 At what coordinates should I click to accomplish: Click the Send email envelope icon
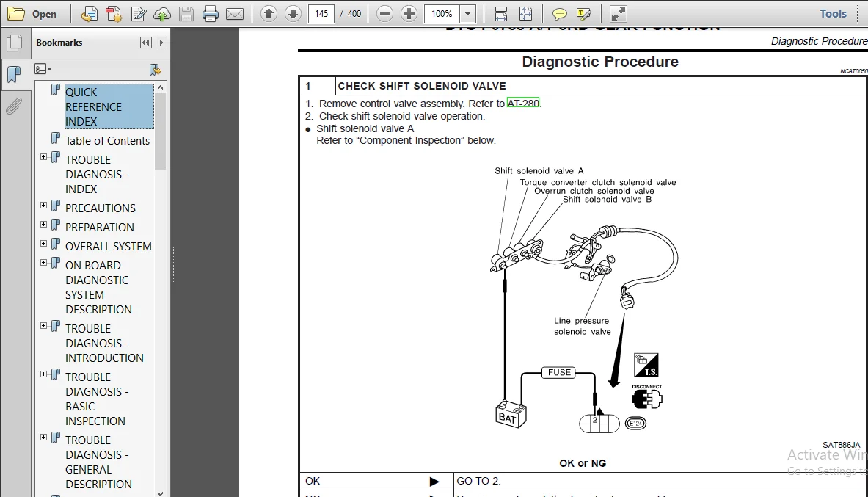(235, 14)
